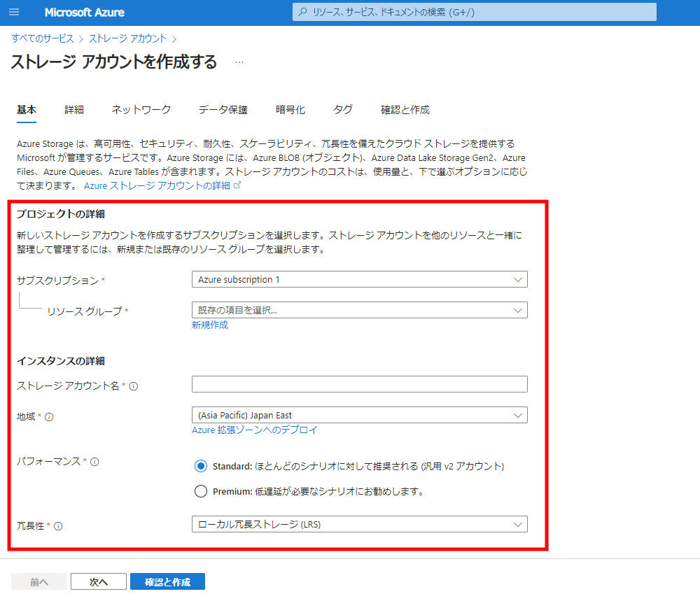Open the 新規作成 resource group link
Image resolution: width=700 pixels, height=601 pixels.
point(210,325)
